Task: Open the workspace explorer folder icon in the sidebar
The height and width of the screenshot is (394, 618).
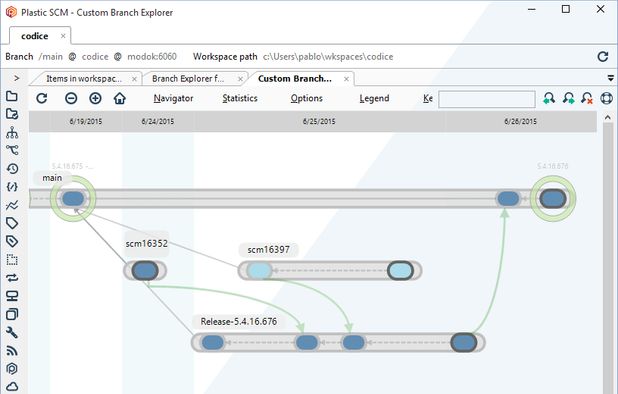Action: point(12,96)
